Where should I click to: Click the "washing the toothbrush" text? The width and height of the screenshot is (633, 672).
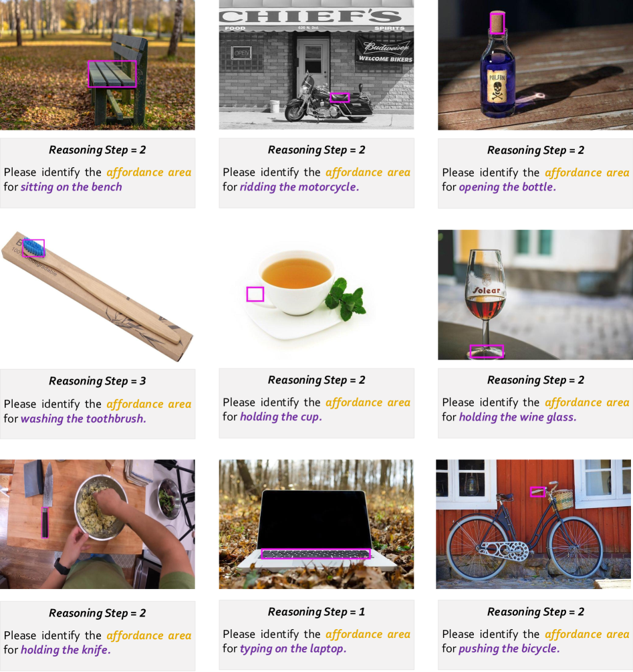point(83,419)
